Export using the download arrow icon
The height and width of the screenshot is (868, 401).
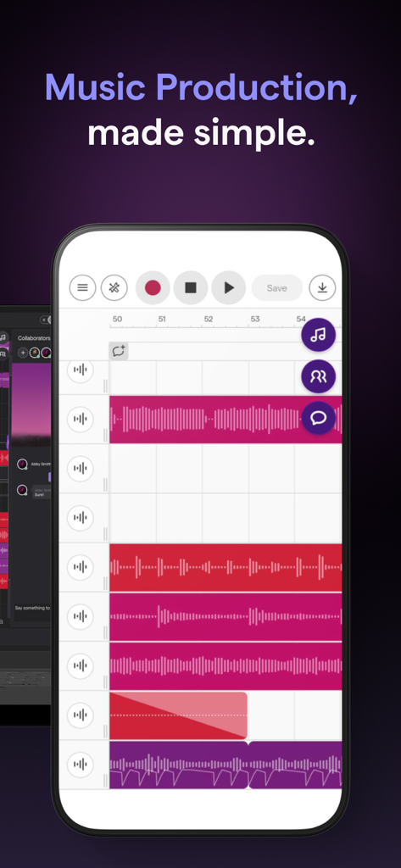tap(322, 288)
